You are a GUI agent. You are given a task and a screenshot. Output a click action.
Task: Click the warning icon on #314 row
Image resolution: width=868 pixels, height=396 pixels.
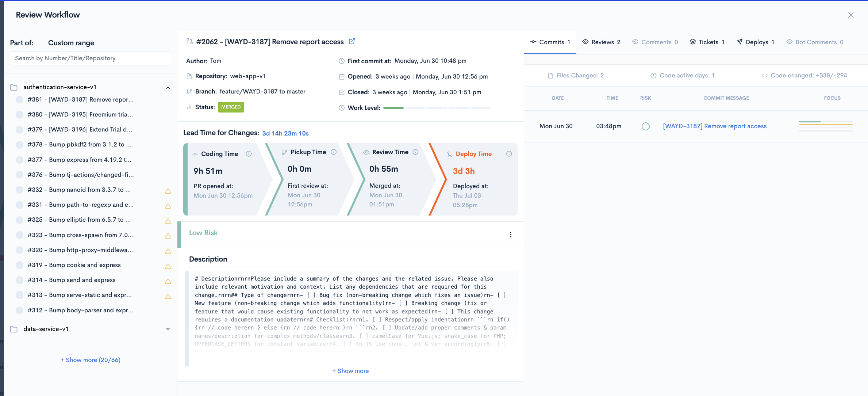point(168,281)
